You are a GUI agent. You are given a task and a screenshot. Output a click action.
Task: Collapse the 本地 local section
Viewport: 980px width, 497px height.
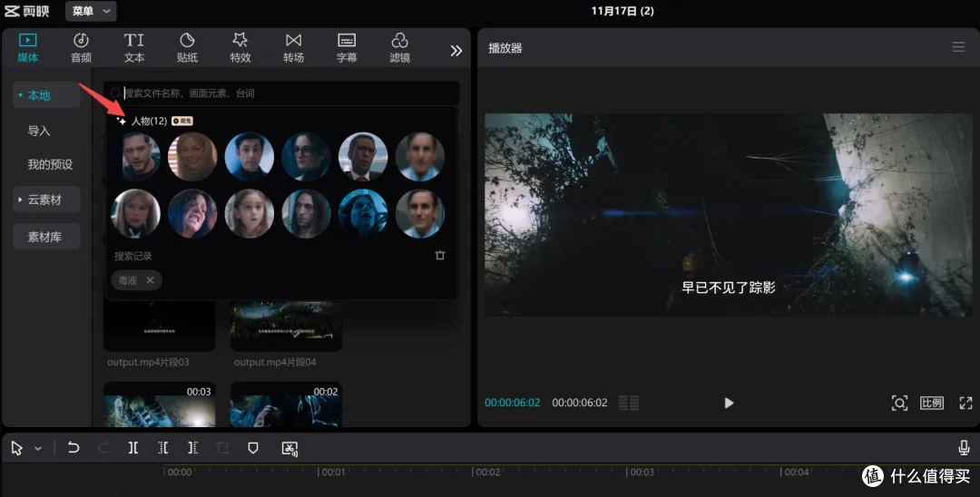coord(46,95)
